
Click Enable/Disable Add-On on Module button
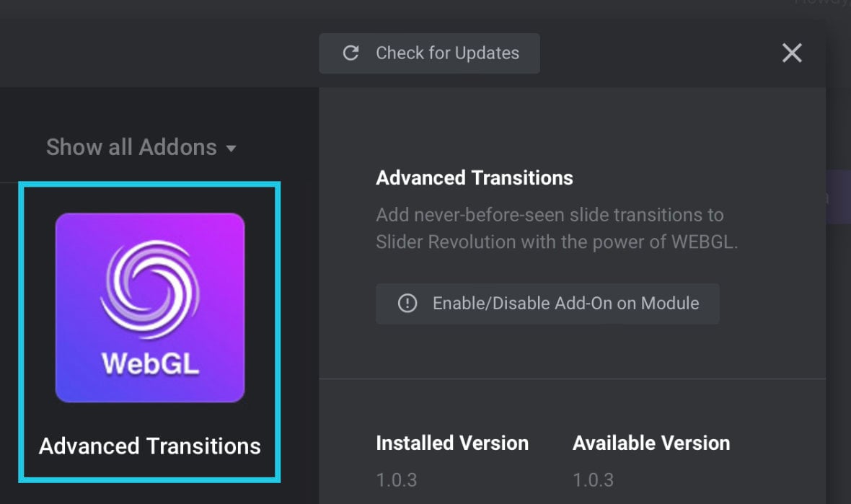tap(547, 304)
